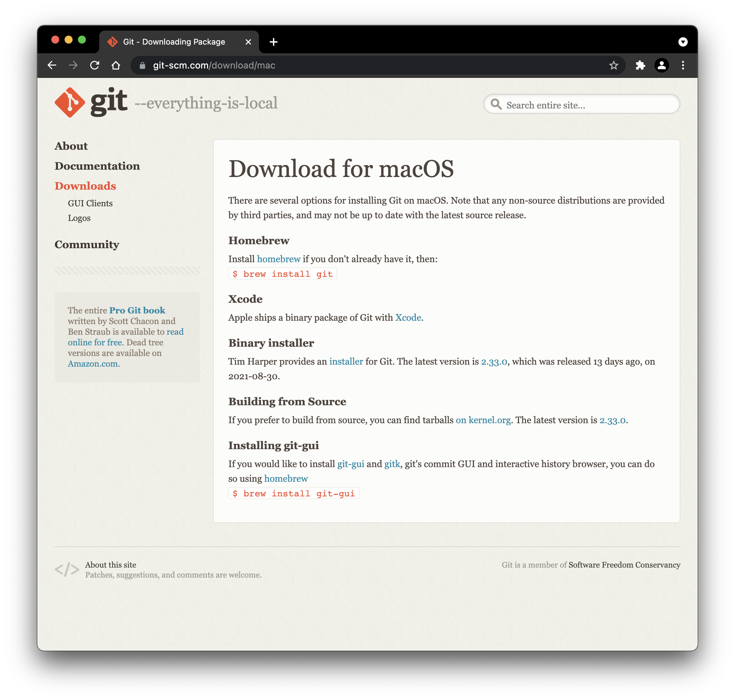Close the Git Downloading Package tab
This screenshot has height=700, width=735.
click(248, 42)
